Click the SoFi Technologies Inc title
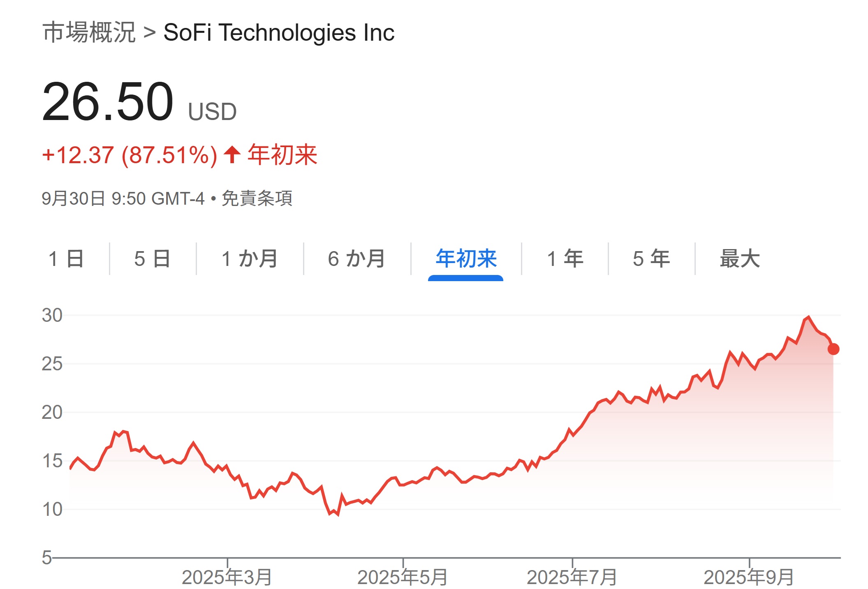 (x=279, y=32)
